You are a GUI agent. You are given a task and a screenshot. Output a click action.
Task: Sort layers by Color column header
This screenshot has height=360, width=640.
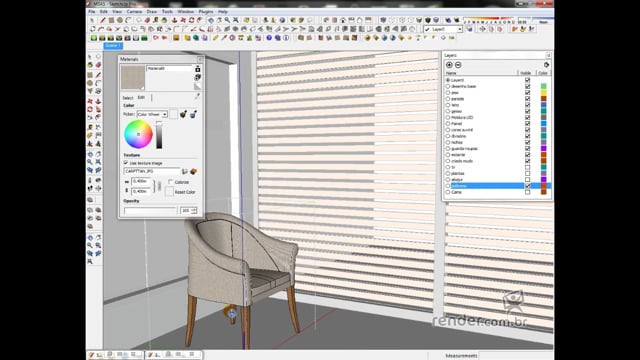point(543,73)
